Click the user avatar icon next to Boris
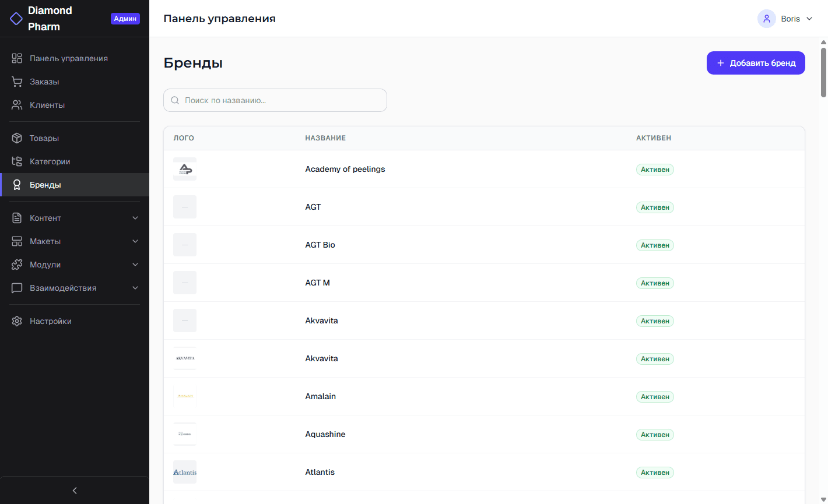828x504 pixels. (766, 19)
